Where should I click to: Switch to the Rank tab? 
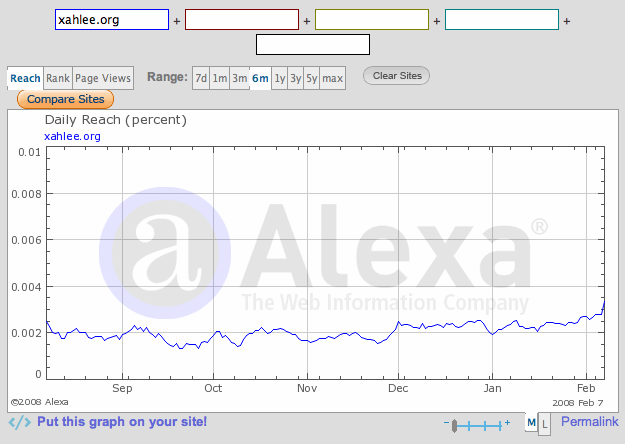57,78
